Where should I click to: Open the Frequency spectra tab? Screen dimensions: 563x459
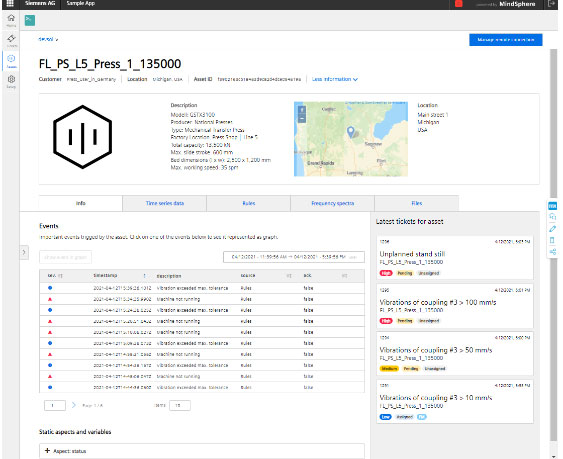click(332, 203)
